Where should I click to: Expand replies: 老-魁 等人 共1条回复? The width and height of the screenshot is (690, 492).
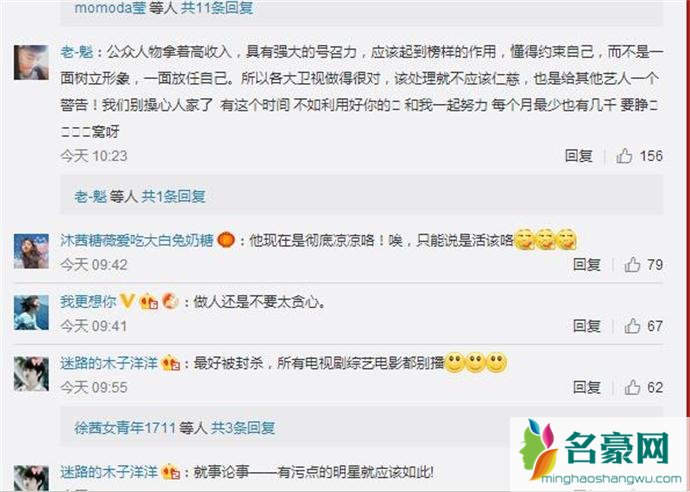[140, 196]
